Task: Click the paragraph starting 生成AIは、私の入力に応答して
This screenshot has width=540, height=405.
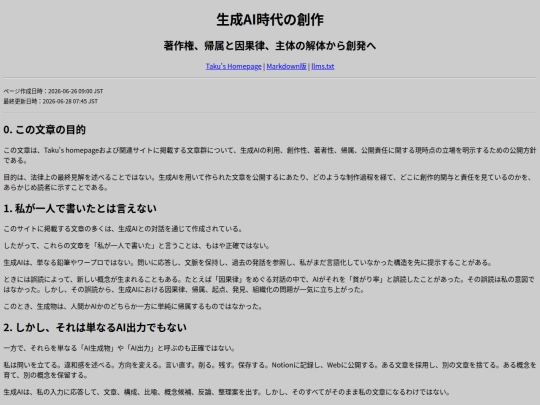Action: tap(227, 392)
